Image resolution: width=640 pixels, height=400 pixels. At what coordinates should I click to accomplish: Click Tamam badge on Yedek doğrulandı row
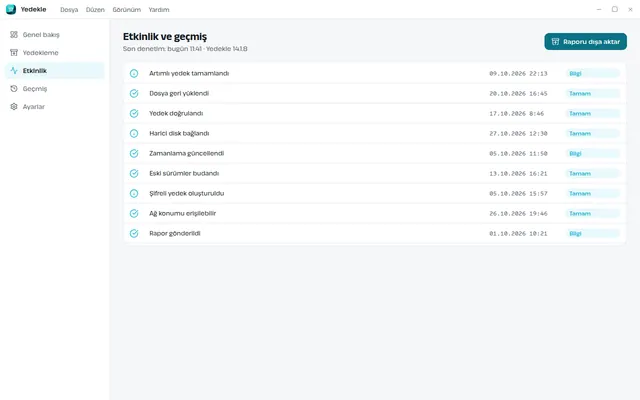tap(593, 113)
